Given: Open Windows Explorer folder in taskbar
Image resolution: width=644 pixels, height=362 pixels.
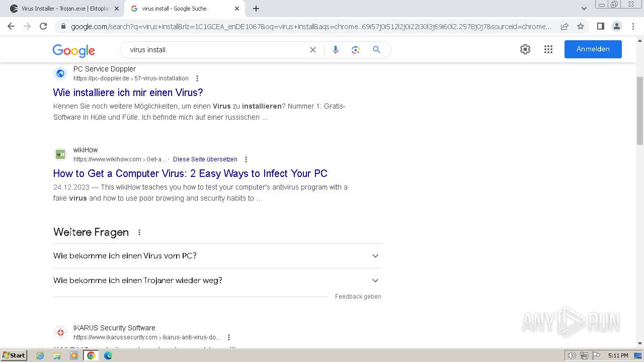Looking at the screenshot, I should click(x=57, y=355).
